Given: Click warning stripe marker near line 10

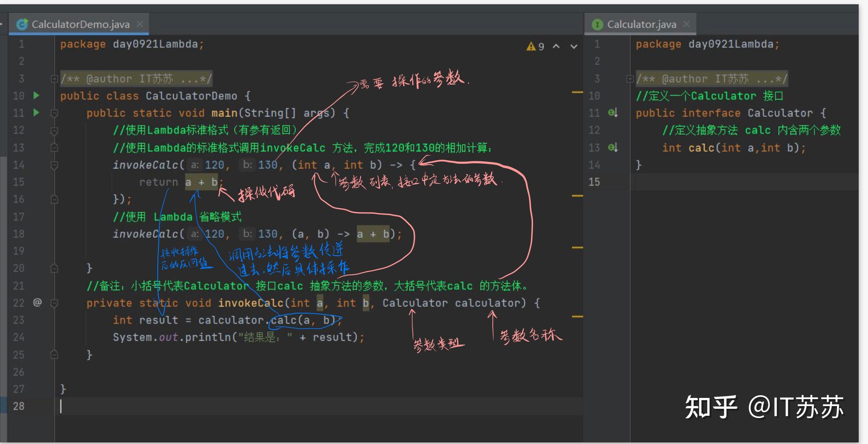Looking at the screenshot, I should coord(577,92).
